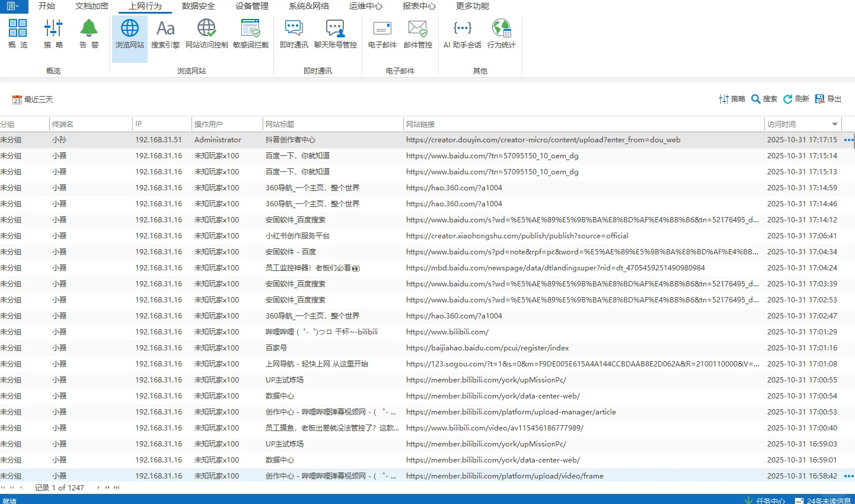Click the 2025-10-31 17:06:41 timestamp cell
Viewport: 855px width, 504px height.
pyautogui.click(x=803, y=236)
